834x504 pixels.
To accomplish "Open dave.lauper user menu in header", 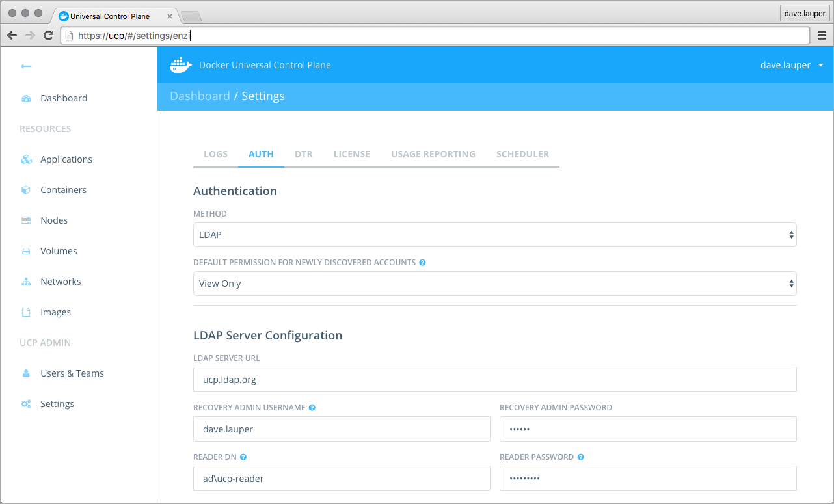I will coord(792,65).
